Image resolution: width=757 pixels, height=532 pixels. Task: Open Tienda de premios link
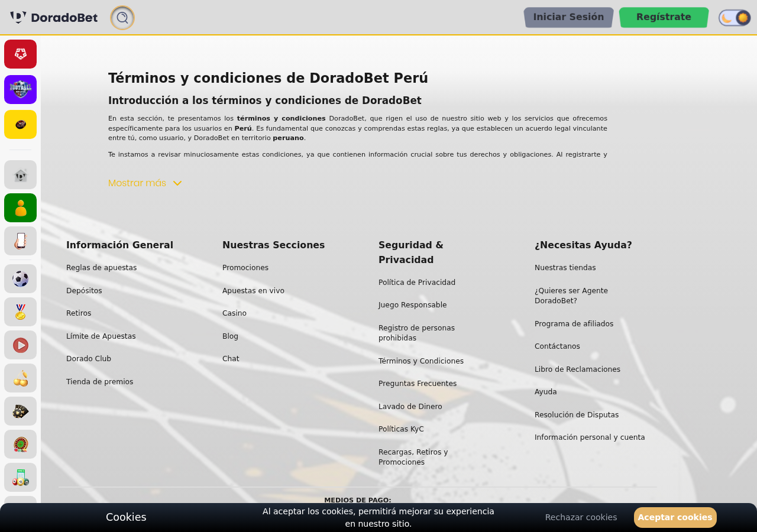click(99, 382)
